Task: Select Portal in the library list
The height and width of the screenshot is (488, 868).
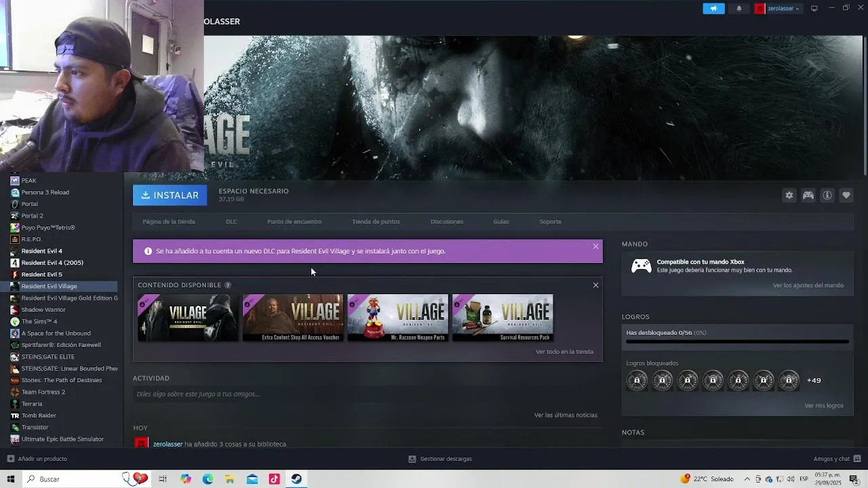Action: (29, 204)
